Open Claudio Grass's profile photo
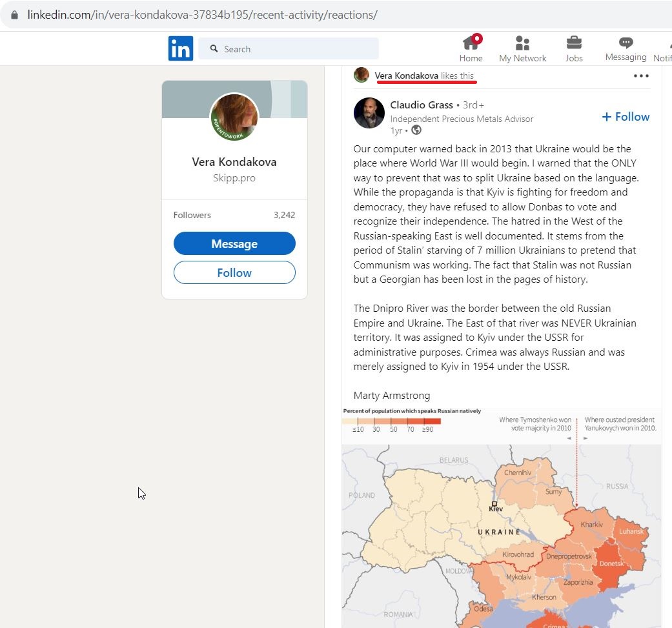 click(369, 113)
